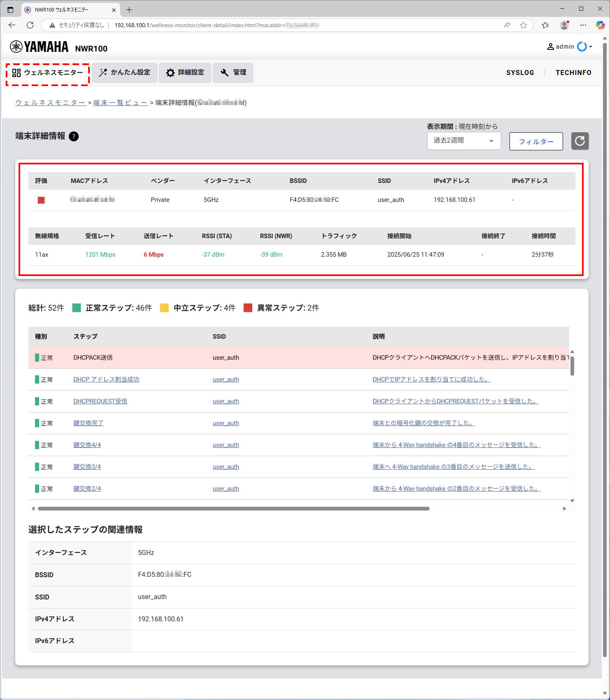610x700 pixels.
Task: Click the red 評価 status square
Action: tap(41, 200)
